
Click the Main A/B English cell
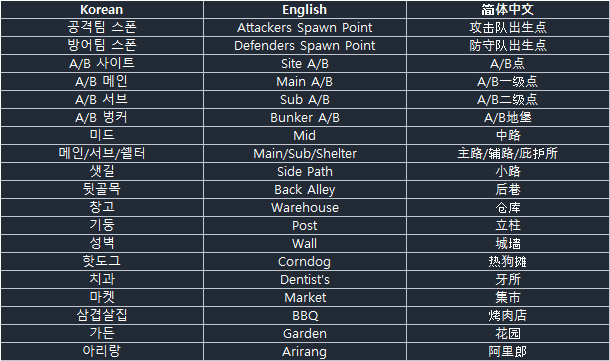pyautogui.click(x=305, y=81)
